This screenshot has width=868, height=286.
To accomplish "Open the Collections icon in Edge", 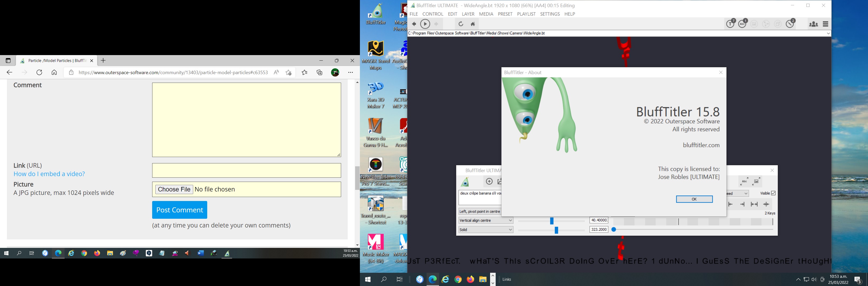I will 320,73.
